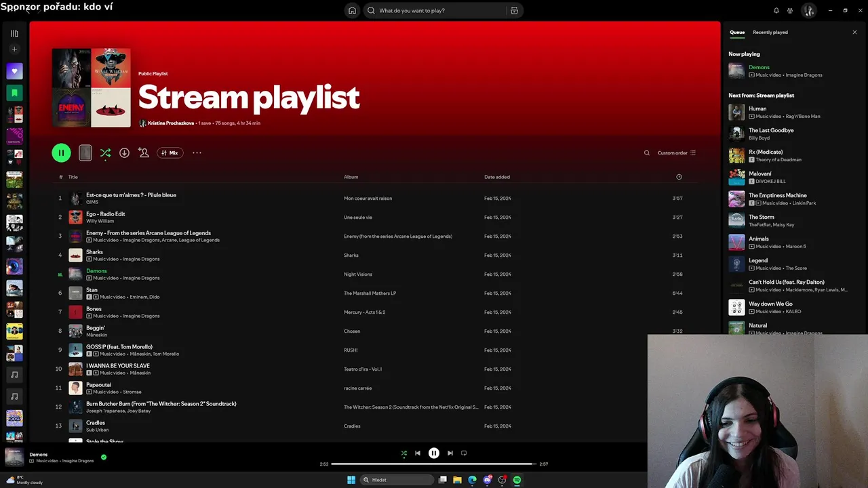Click the Mix button
This screenshot has height=488, width=868.
[x=170, y=152]
